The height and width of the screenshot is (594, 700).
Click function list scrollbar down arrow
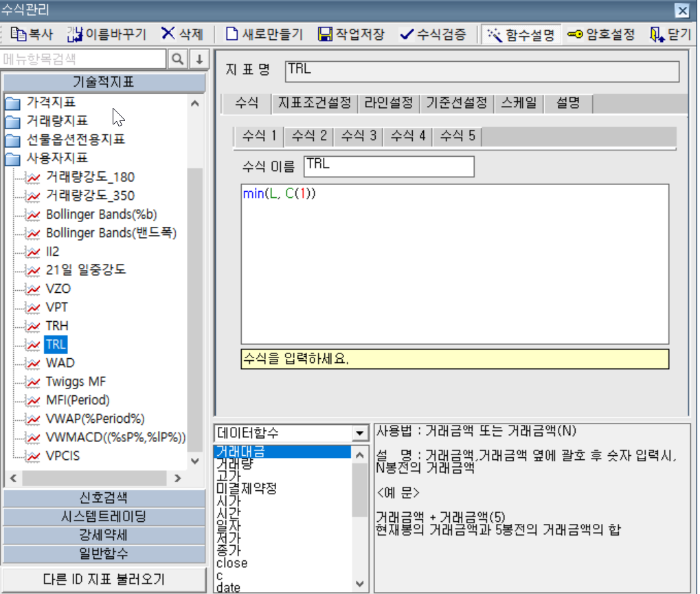tap(360, 584)
